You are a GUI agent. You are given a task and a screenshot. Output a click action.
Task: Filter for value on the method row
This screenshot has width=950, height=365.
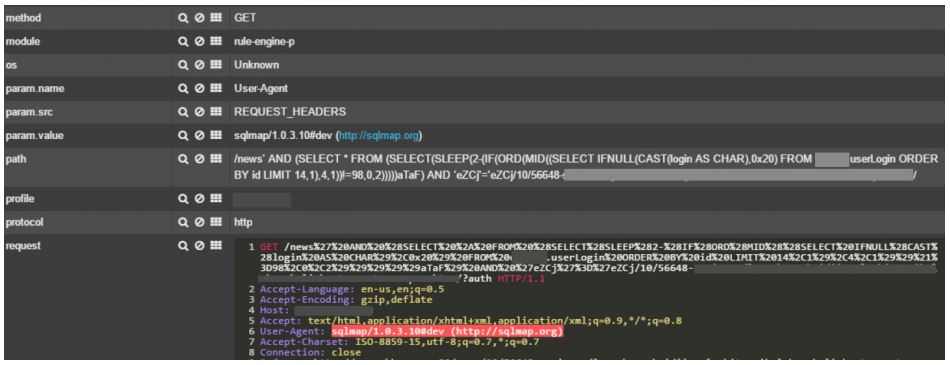182,18
